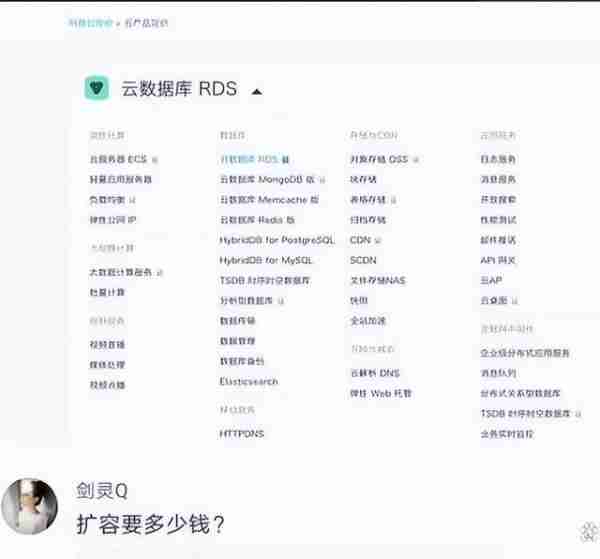Screen dimensions: 600x559
Task: Open 视频直播 product entry
Action: (107, 345)
